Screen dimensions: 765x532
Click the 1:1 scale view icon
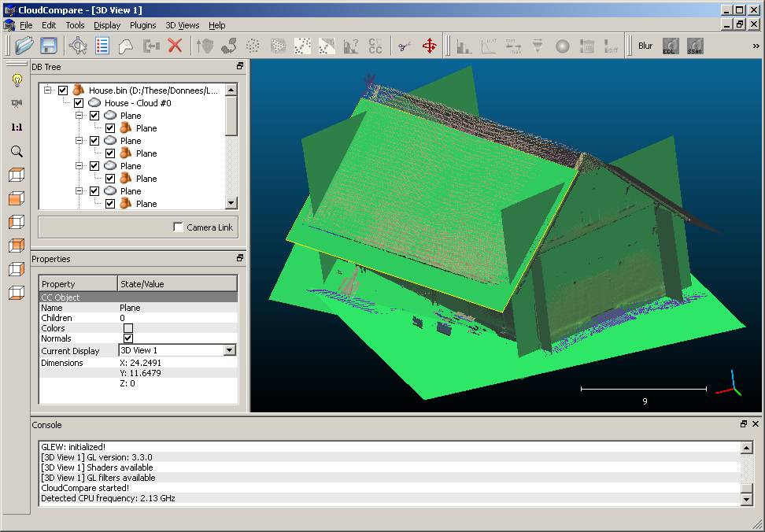point(17,127)
